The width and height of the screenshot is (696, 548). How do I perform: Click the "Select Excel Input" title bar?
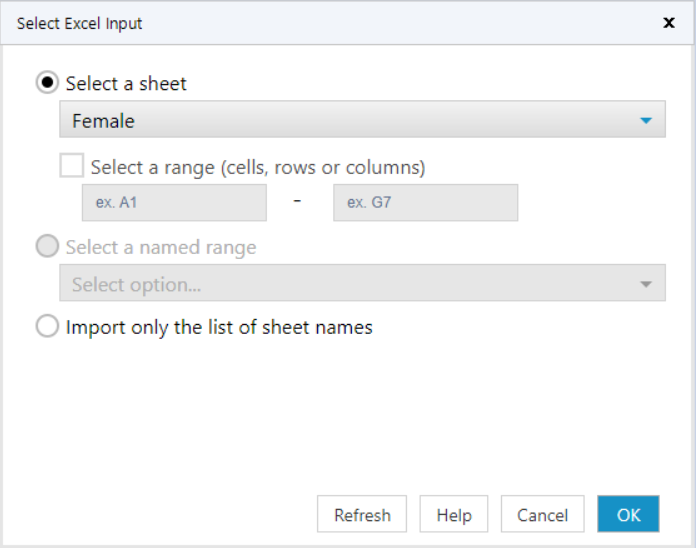click(x=300, y=22)
